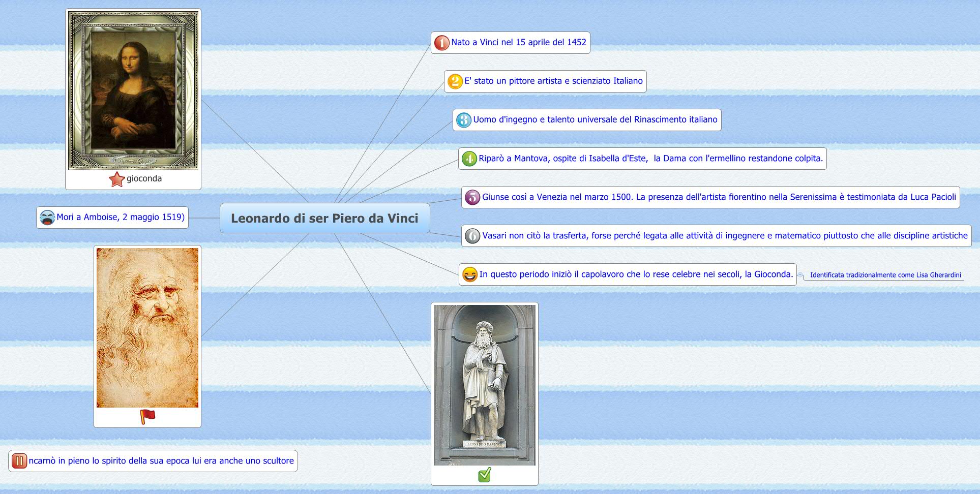980x494 pixels.
Task: Click the red star marker beside gioconda
Action: 117,179
